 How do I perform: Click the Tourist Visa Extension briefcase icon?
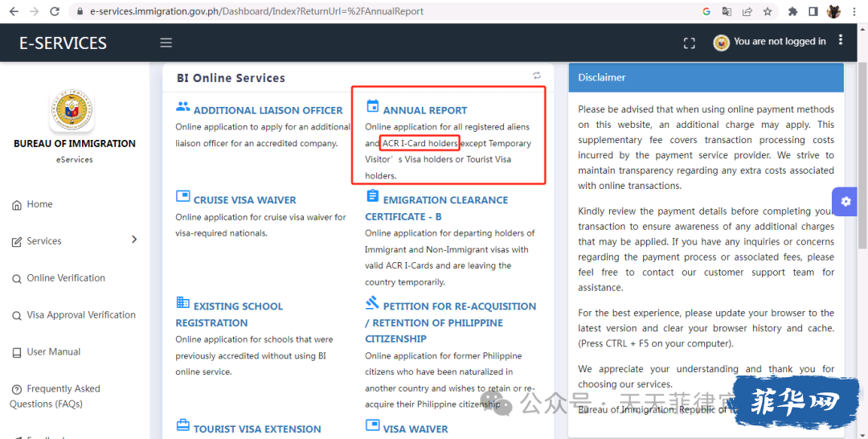tap(182, 425)
